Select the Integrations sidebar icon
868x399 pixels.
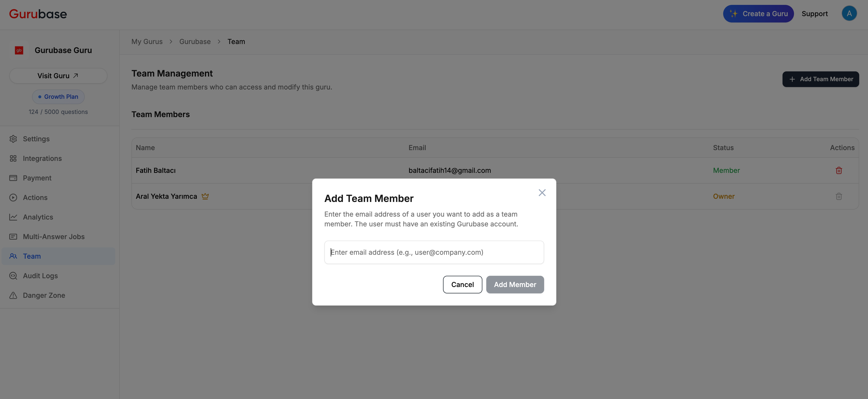click(x=13, y=158)
